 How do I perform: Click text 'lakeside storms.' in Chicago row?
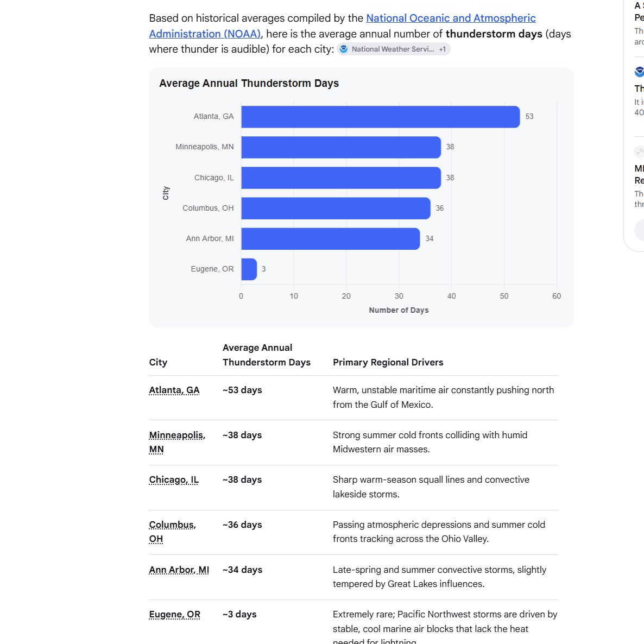[365, 495]
